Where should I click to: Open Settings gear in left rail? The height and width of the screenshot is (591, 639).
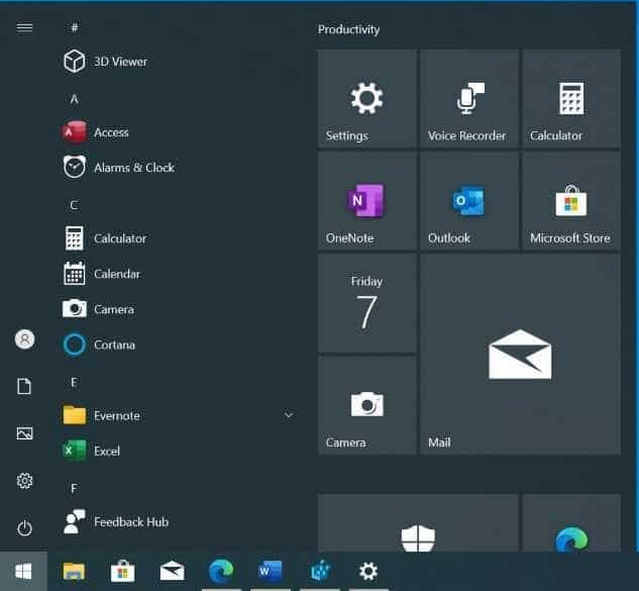pyautogui.click(x=24, y=481)
